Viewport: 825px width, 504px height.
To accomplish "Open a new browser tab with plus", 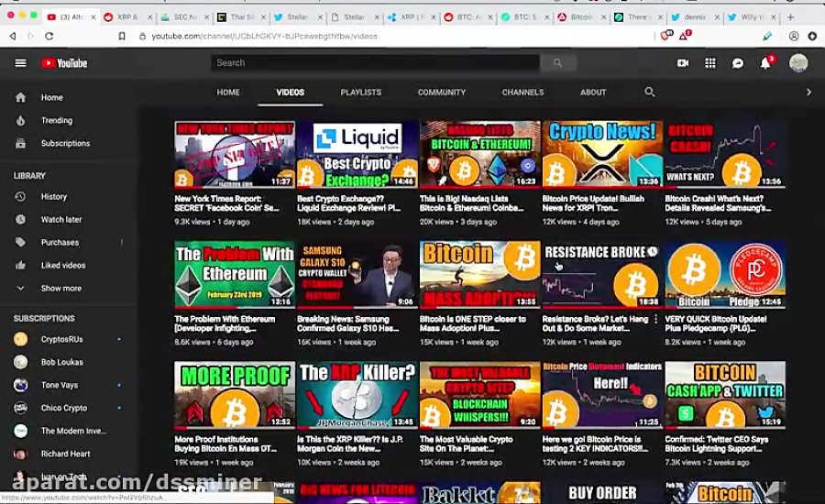I will coord(790,16).
